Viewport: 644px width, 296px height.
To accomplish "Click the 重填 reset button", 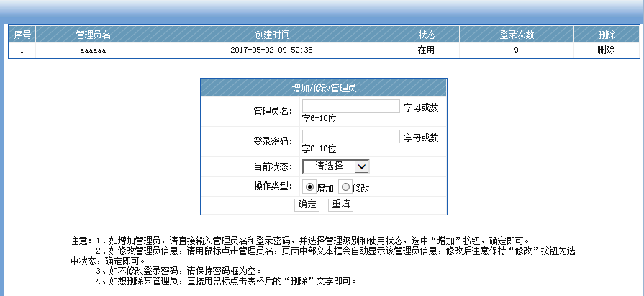I will [x=340, y=205].
